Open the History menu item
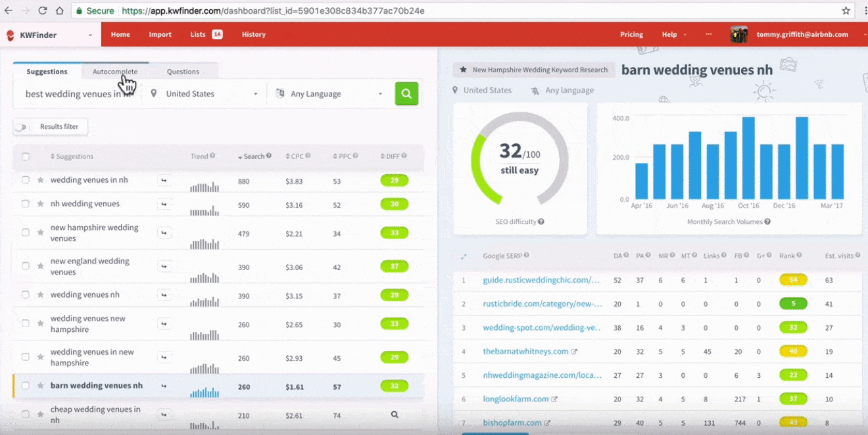 pos(253,34)
